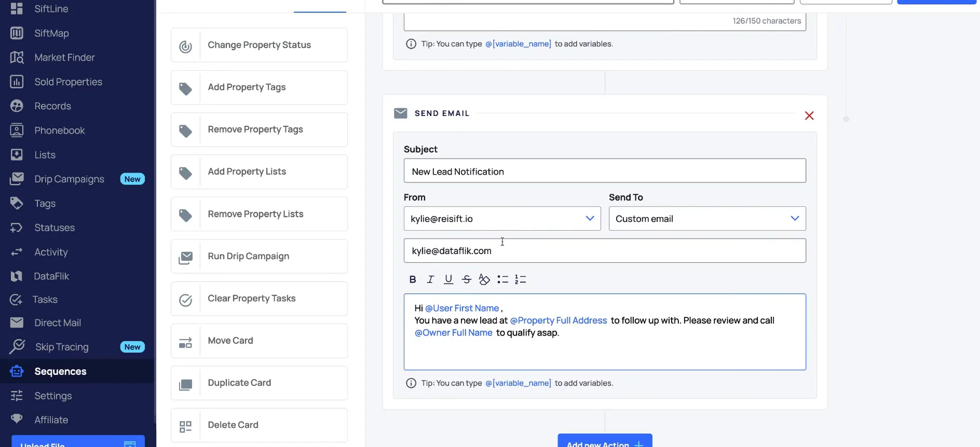Click the Settings sliders icon
980x447 pixels.
tap(17, 395)
